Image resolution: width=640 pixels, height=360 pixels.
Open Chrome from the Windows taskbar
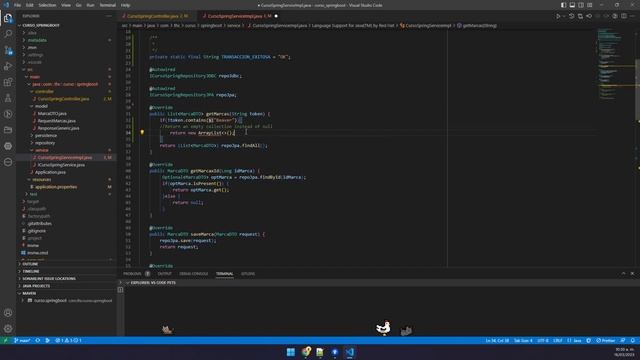coord(306,352)
